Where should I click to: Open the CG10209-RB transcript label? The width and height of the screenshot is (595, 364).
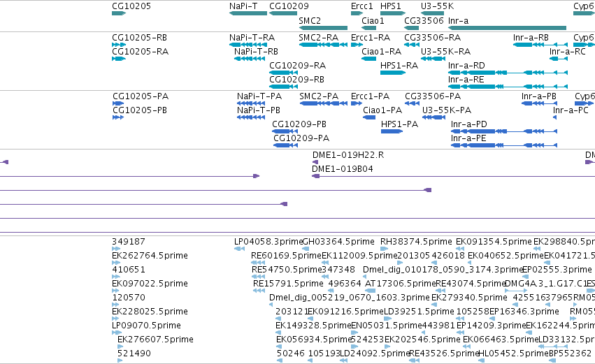296,79
